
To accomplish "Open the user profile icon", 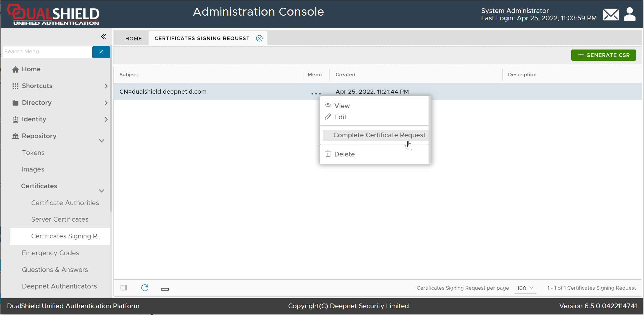I will click(630, 14).
